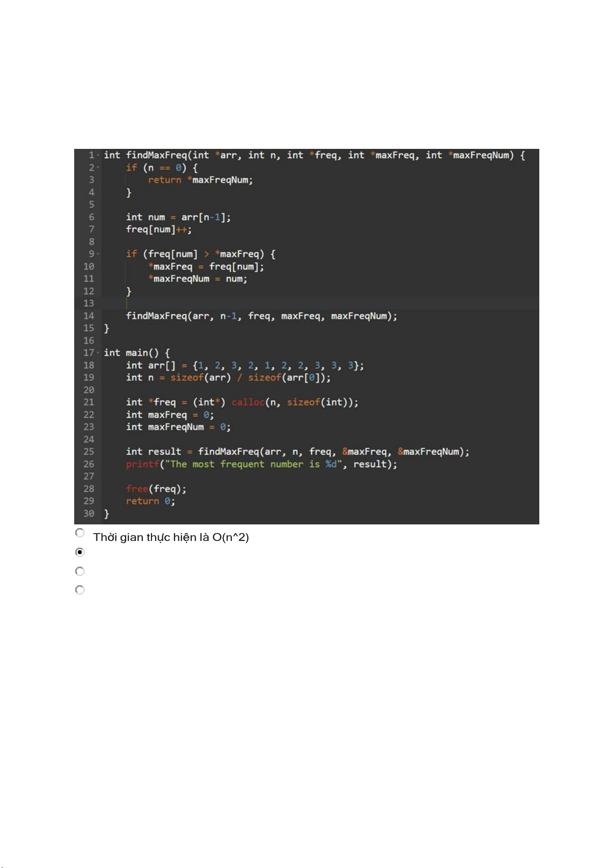The width and height of the screenshot is (614, 868).
Task: Collapse the main() function fold at line 17
Action: pos(97,353)
